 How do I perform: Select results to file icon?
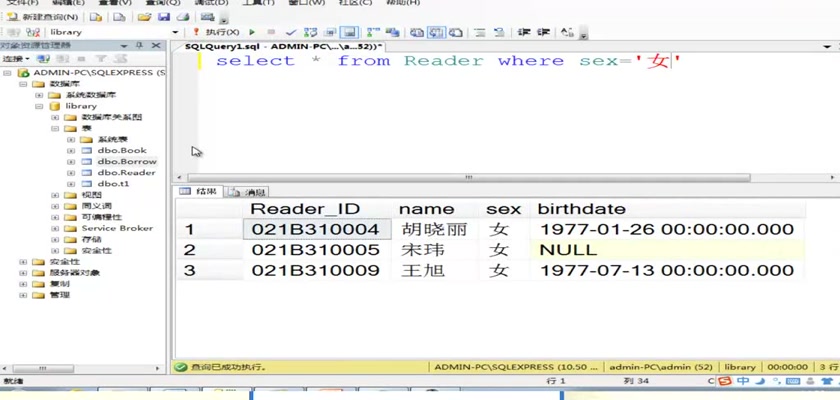[x=456, y=32]
